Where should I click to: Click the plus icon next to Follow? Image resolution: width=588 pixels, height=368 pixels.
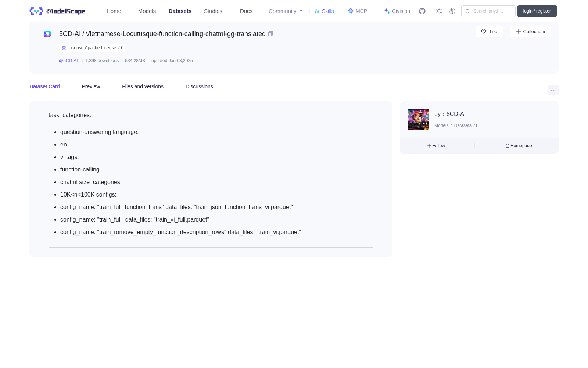point(429,146)
